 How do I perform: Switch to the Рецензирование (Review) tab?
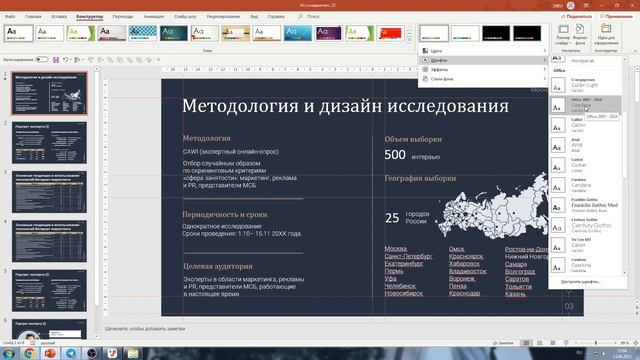[223, 16]
